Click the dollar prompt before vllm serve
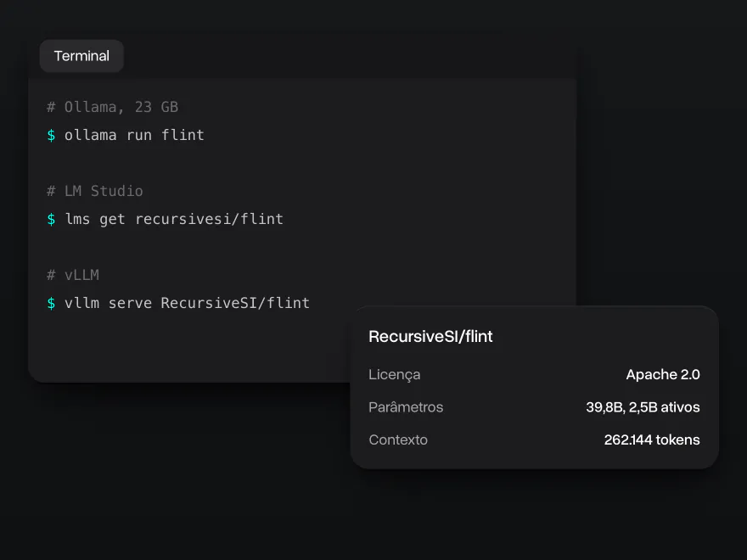This screenshot has height=560, width=747. click(51, 304)
